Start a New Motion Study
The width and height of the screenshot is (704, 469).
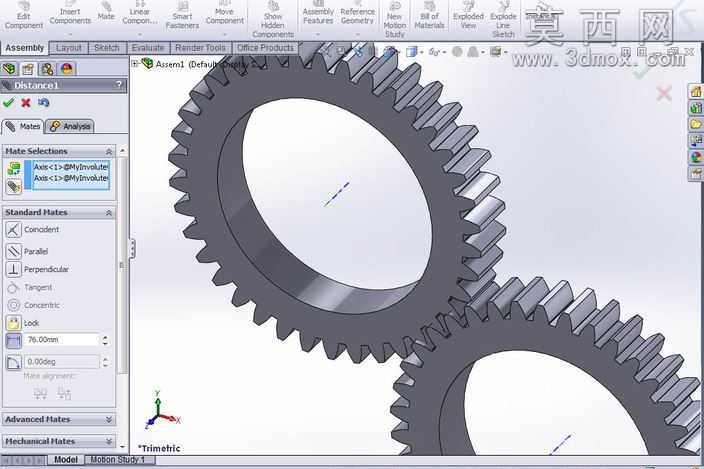(395, 19)
